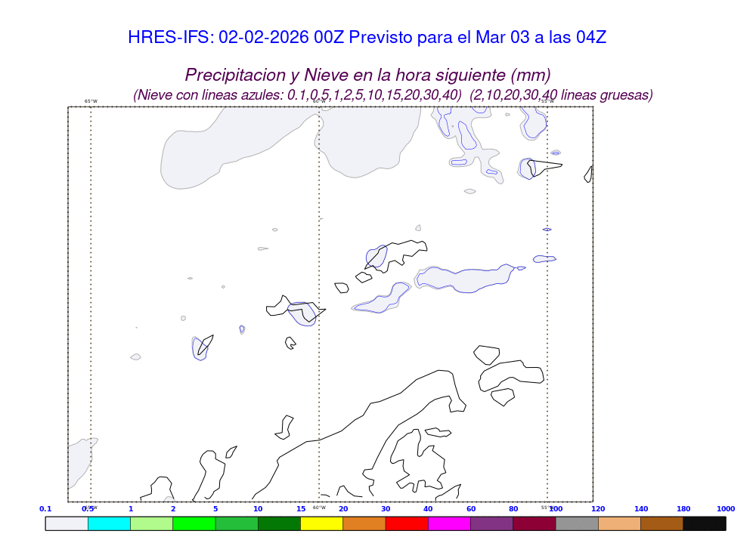This screenshot has width=756, height=534.
Task: Select the gray swatch in the legend
Action: [x=577, y=523]
